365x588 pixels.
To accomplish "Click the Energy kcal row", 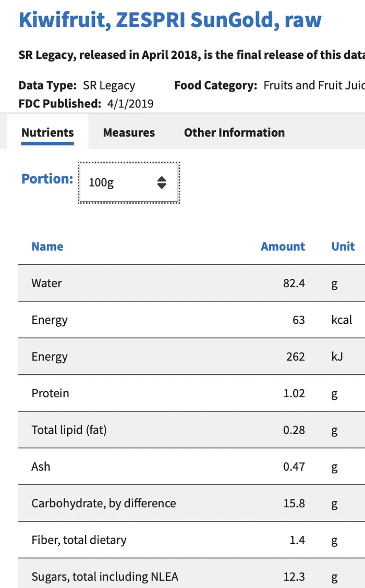I will [x=50, y=320].
